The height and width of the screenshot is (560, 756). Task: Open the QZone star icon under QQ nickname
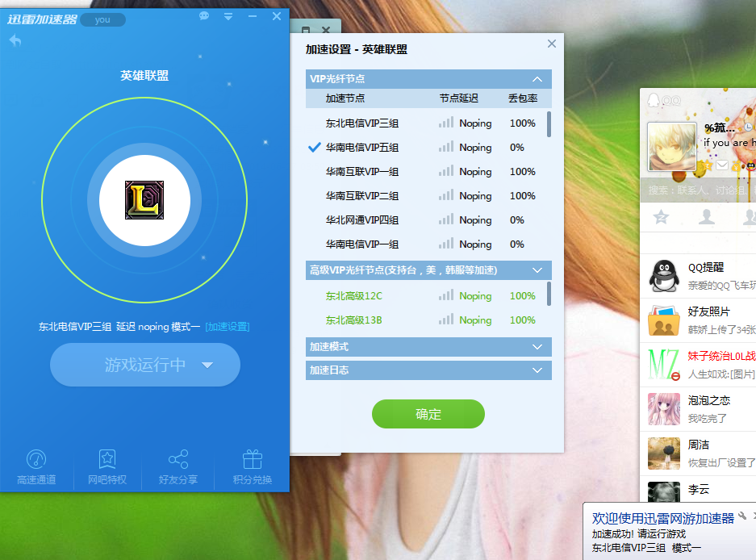[707, 165]
